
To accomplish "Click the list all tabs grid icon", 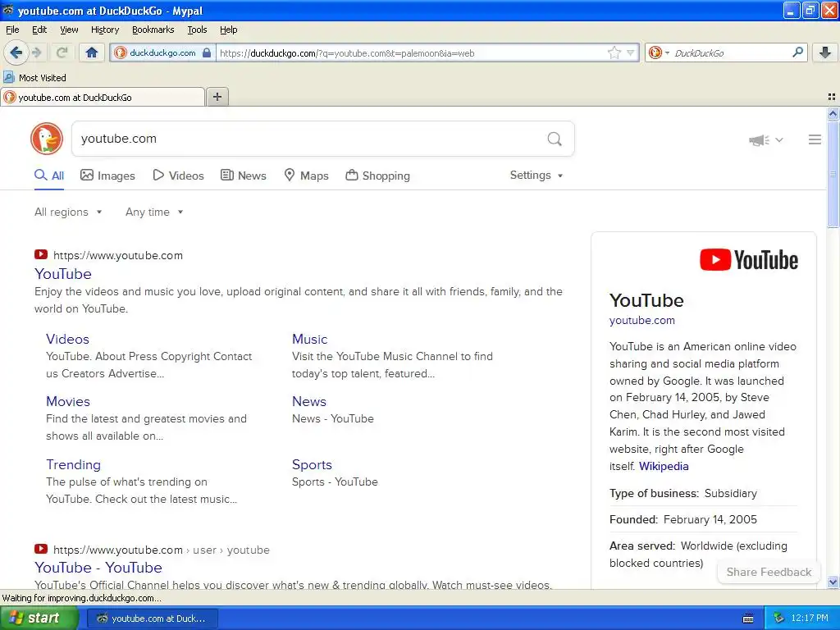I will click(x=832, y=97).
